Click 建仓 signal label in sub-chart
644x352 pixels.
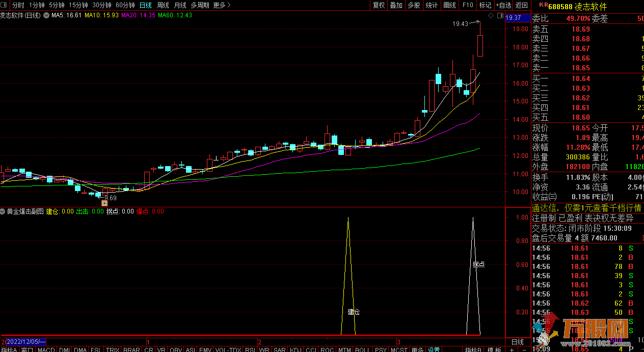[354, 312]
